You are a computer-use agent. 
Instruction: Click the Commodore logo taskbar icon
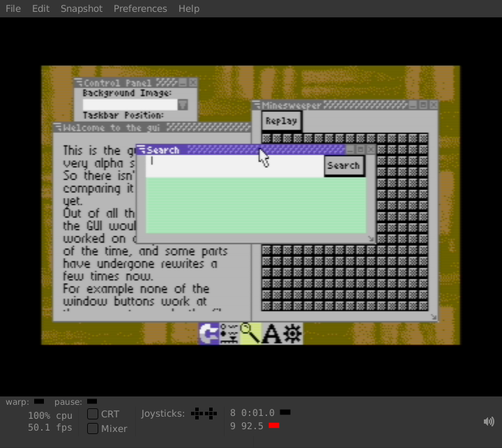pyautogui.click(x=208, y=334)
